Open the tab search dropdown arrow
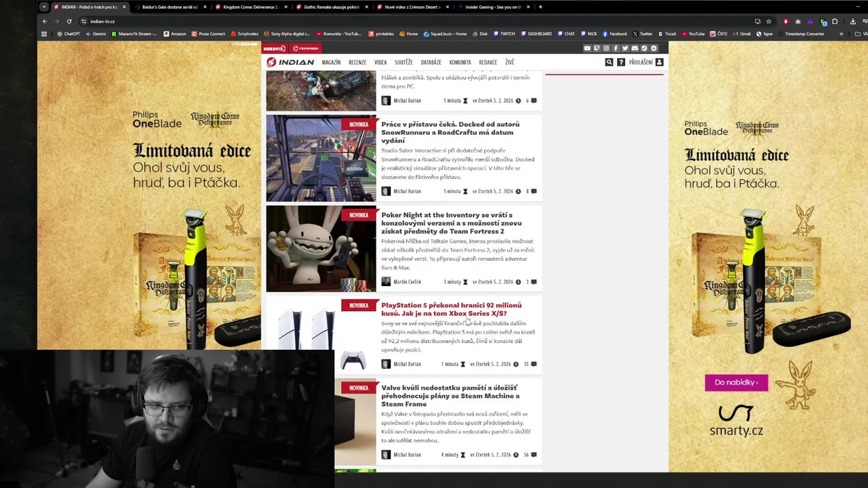This screenshot has height=488, width=868. point(44,7)
